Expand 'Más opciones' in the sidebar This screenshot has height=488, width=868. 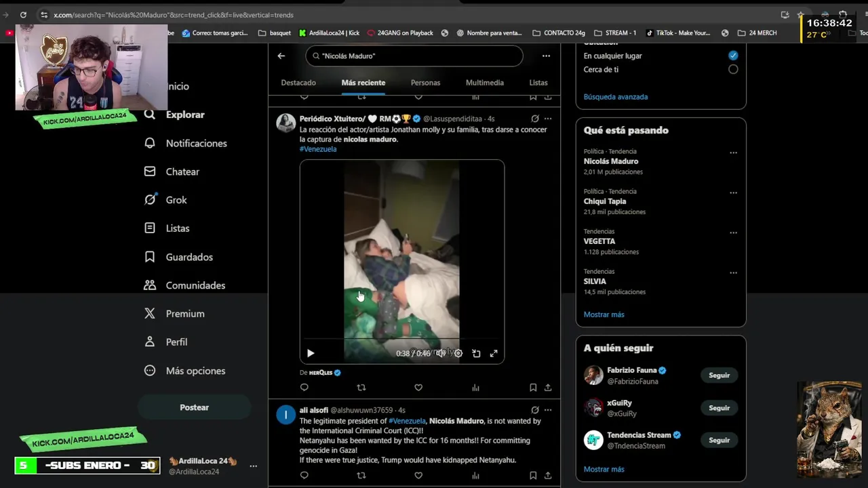[184, 371]
